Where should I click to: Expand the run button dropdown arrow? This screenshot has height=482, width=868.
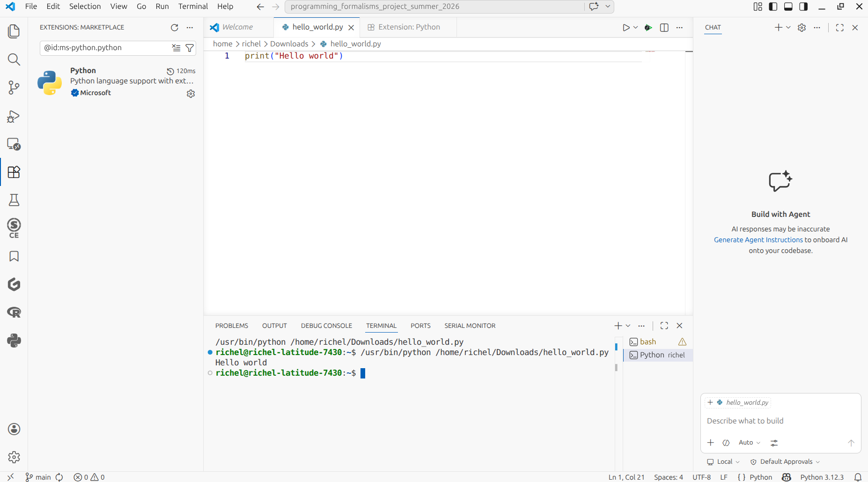coord(636,28)
